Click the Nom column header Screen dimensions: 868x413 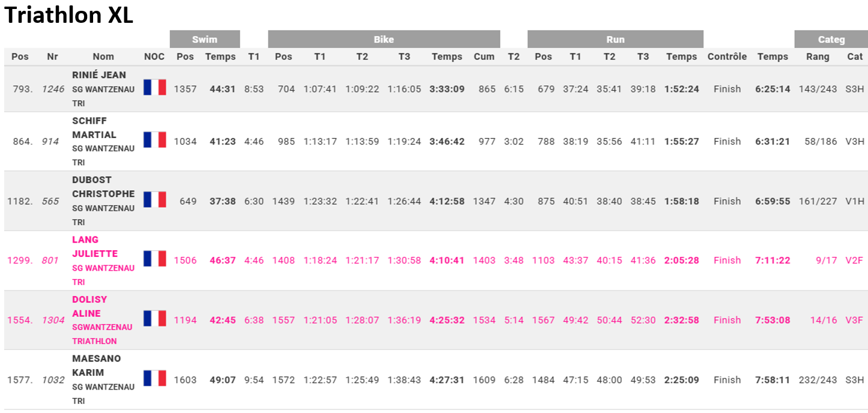coord(103,56)
